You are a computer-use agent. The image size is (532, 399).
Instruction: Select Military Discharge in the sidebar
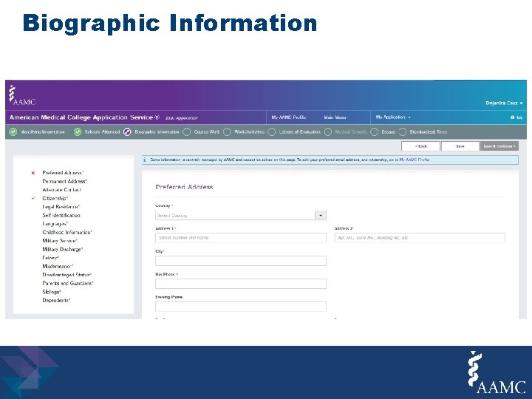coord(62,250)
